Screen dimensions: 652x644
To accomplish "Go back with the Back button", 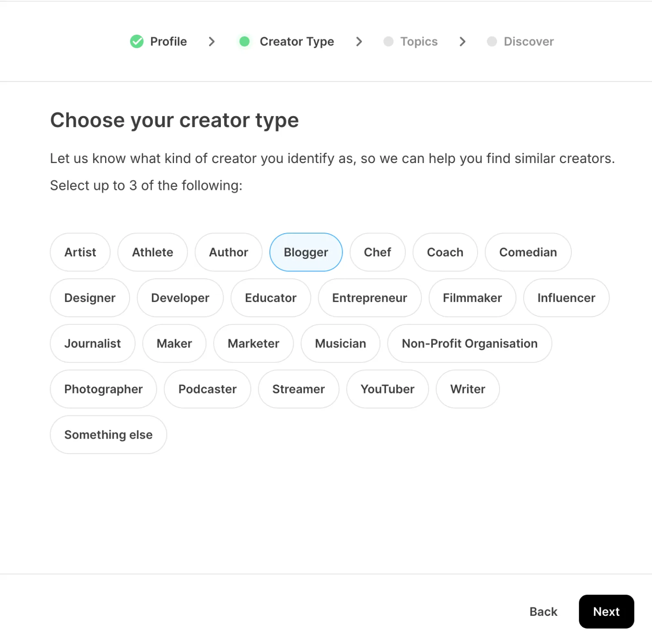I will pos(543,612).
